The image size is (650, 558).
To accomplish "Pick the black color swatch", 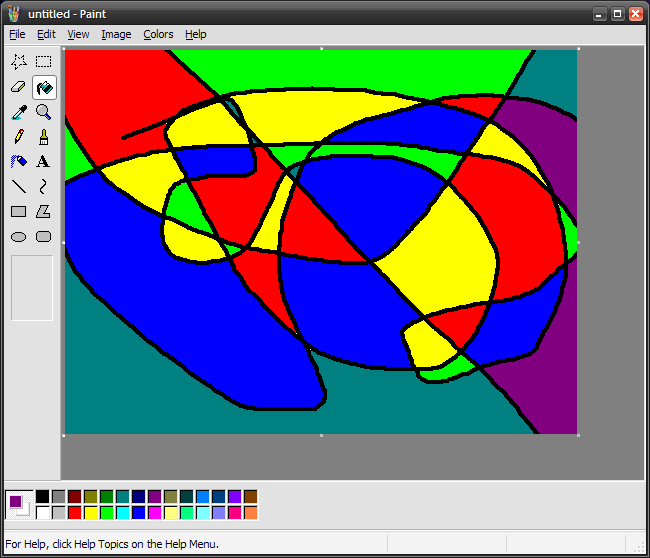I will click(x=42, y=497).
